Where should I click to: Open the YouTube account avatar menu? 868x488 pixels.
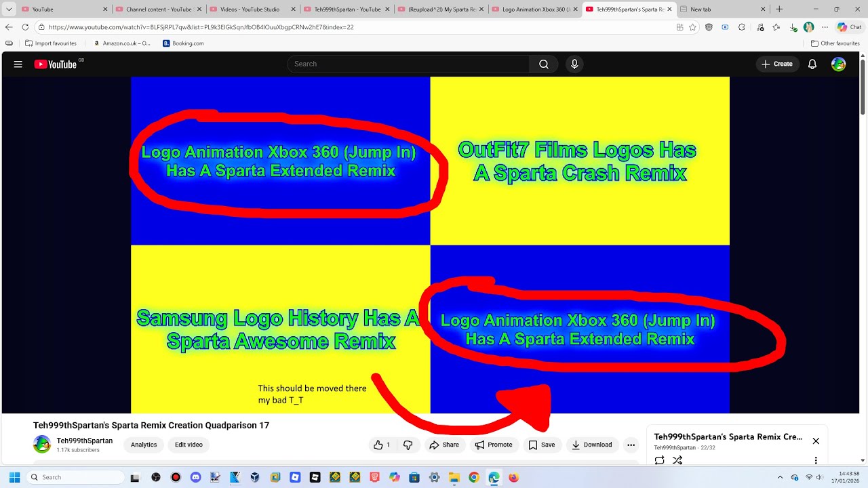pyautogui.click(x=839, y=64)
